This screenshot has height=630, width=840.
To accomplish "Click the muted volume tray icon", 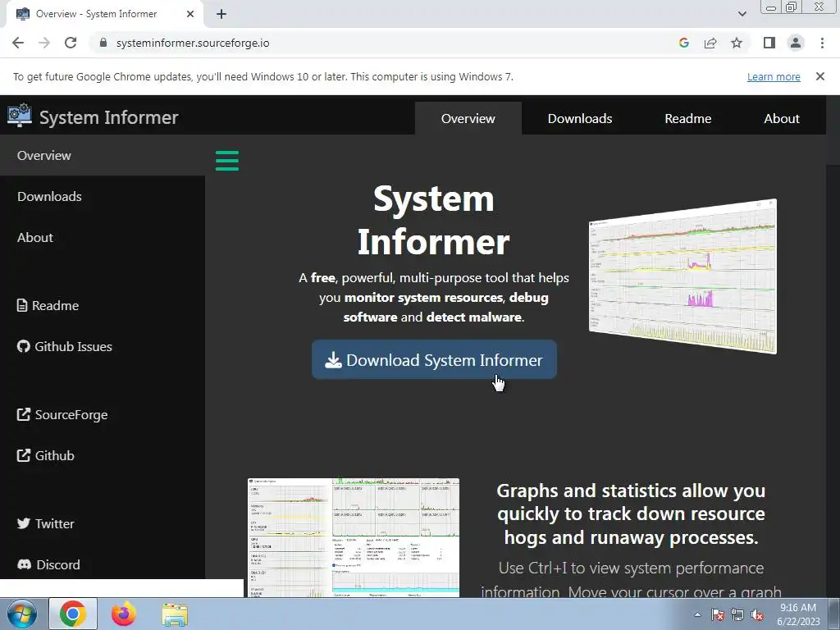I will (757, 614).
